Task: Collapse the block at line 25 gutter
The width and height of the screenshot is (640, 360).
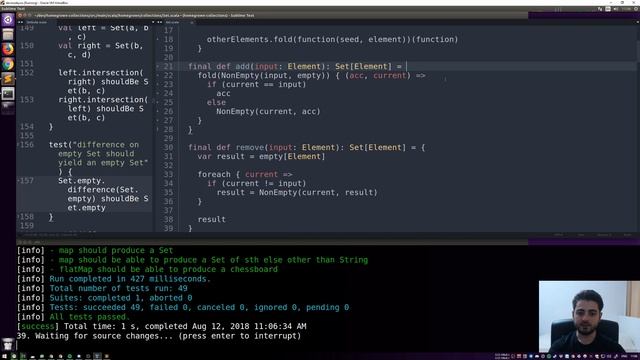Action: point(158,102)
